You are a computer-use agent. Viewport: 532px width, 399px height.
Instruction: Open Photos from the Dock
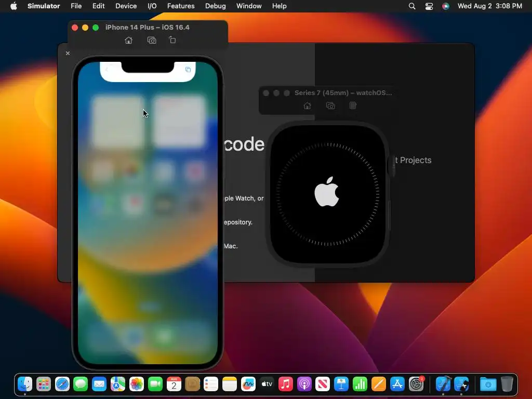pos(137,384)
